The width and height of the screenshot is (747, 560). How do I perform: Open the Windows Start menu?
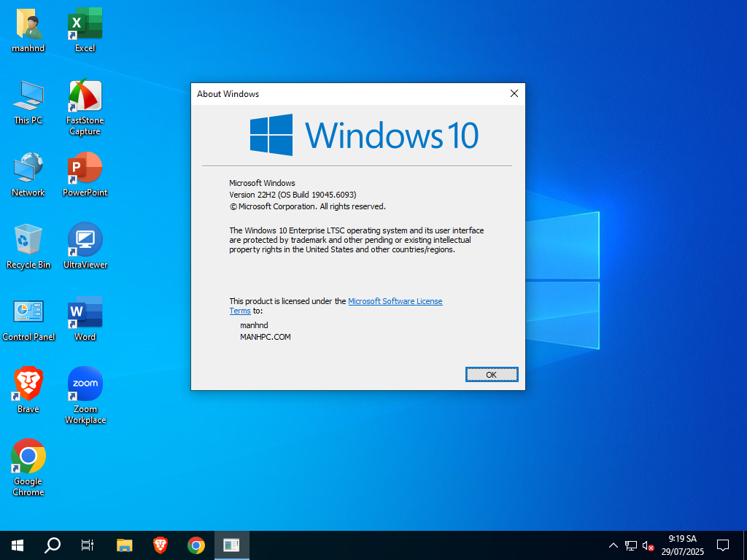coord(18,545)
